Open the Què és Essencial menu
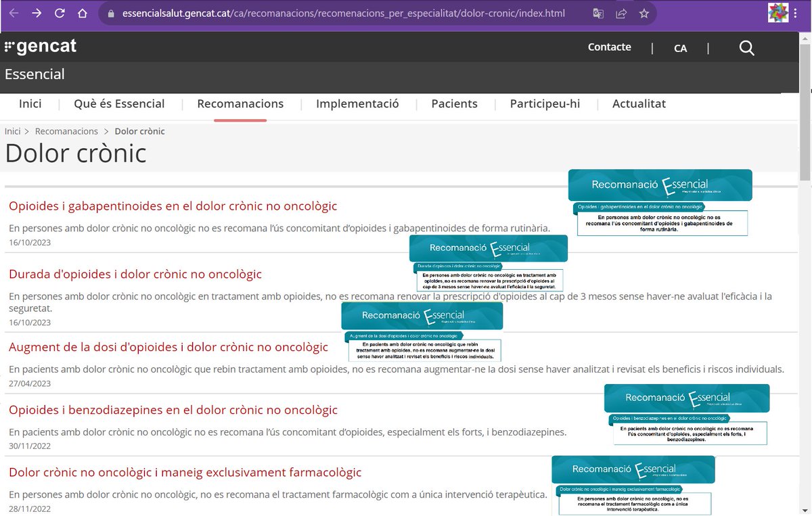The height and width of the screenshot is (516, 812). tap(119, 104)
